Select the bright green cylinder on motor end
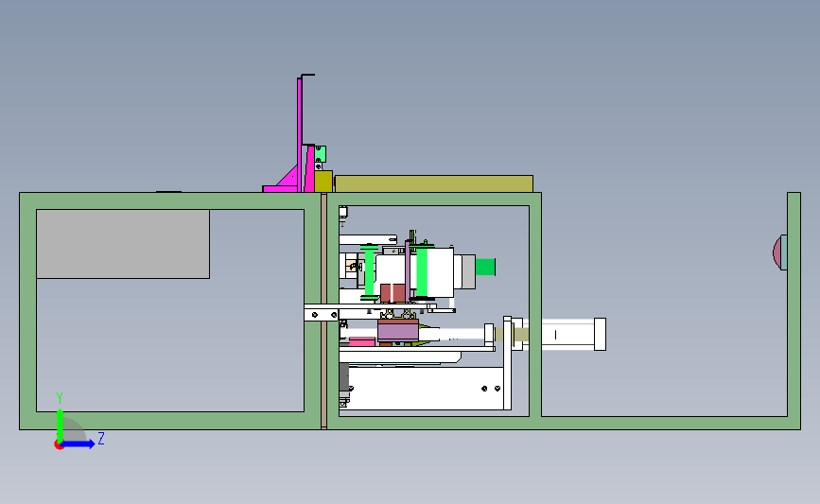The image size is (820, 504). (485, 267)
